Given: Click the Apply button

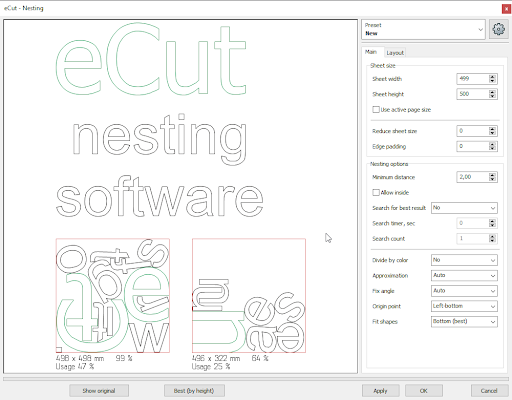Looking at the screenshot, I should click(x=380, y=391).
